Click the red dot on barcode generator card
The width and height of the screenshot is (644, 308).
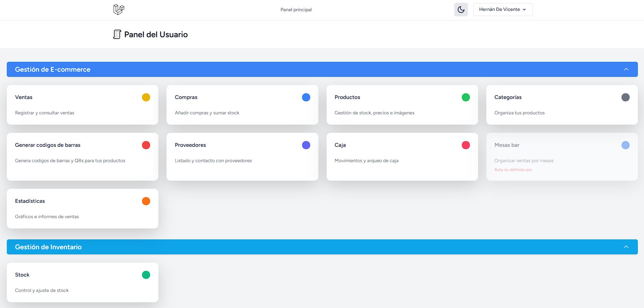click(x=146, y=145)
